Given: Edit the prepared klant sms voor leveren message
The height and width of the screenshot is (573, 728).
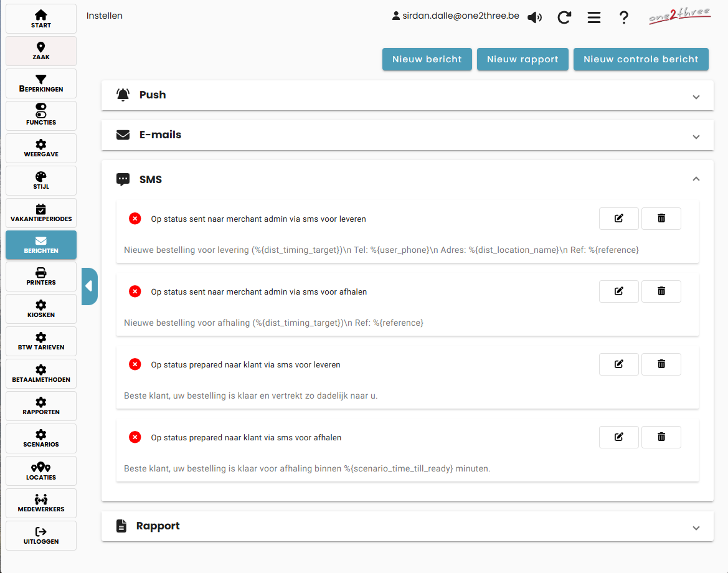Looking at the screenshot, I should click(x=618, y=364).
